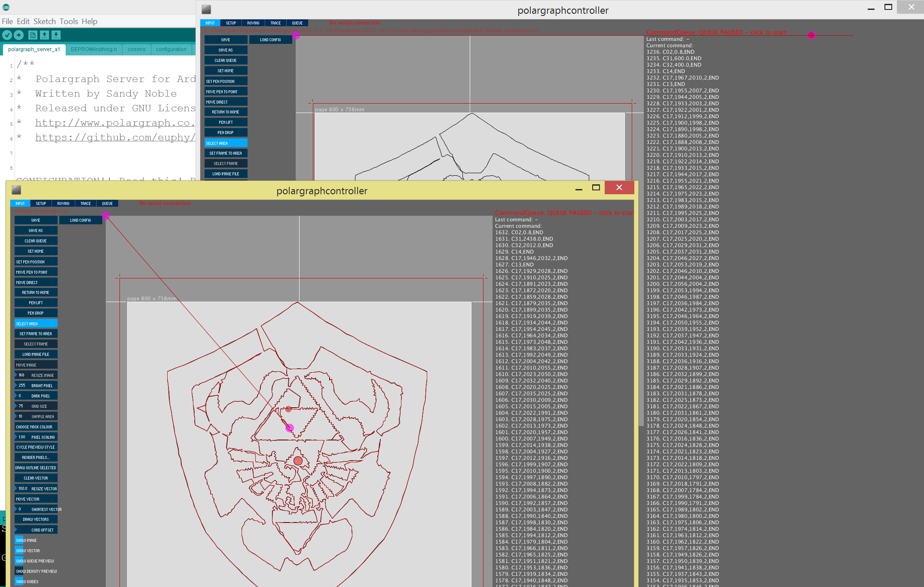Open the QUEUE tab in the front window
Screen dimensions: 924x587
(x=107, y=203)
